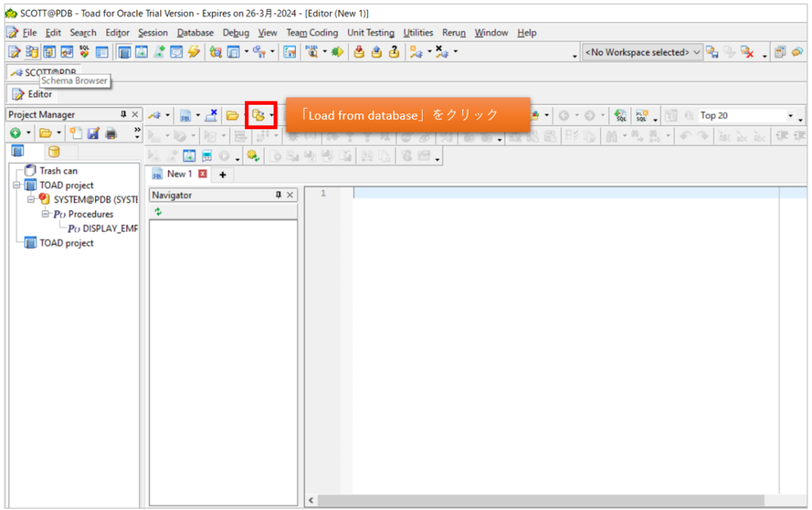Toggle the Project Manager panel pin
The width and height of the screenshot is (812, 510).
pyautogui.click(x=123, y=114)
